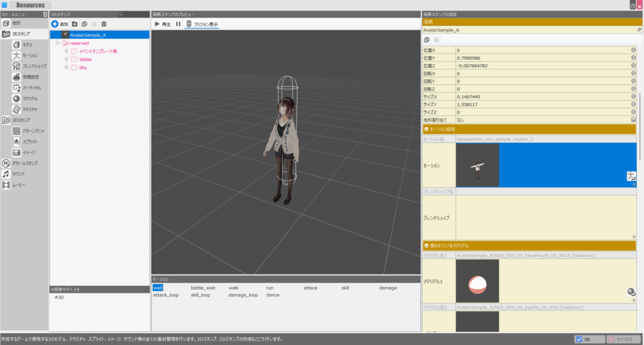
Task: Click the pencil rename icon beside AvatarSample_A name
Action: pyautogui.click(x=639, y=30)
